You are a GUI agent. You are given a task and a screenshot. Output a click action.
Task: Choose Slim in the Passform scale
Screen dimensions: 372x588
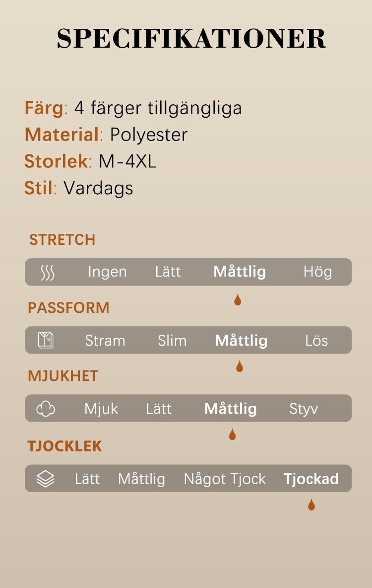pos(172,341)
